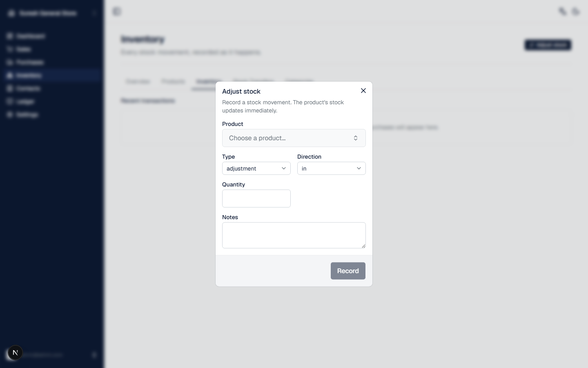This screenshot has width=588, height=368.
Task: Switch to the Products tab
Action: pyautogui.click(x=173, y=81)
